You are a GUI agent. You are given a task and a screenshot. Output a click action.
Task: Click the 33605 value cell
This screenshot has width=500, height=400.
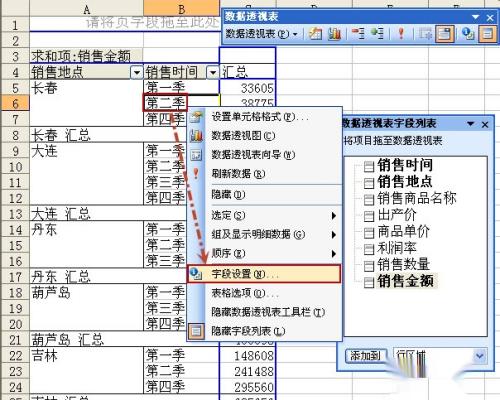pos(248,88)
